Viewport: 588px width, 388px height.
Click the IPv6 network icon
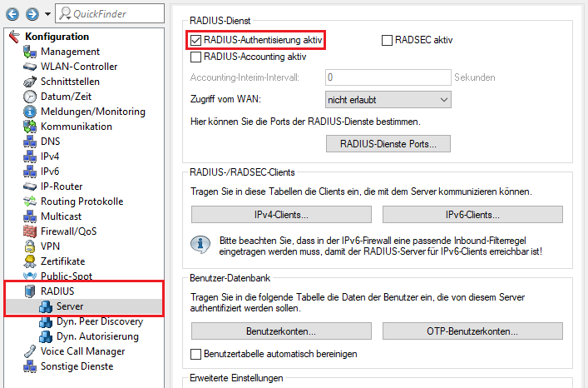point(30,172)
